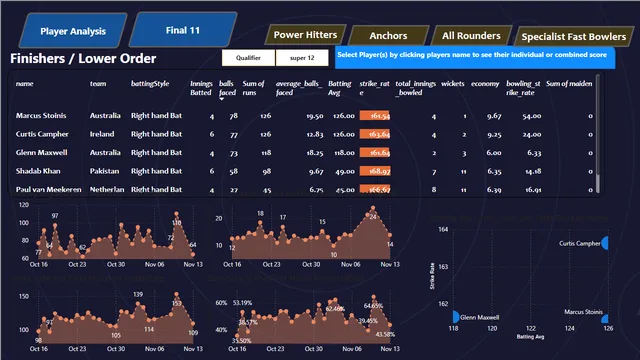Click Marcus Stoinis scatter point

605,319
